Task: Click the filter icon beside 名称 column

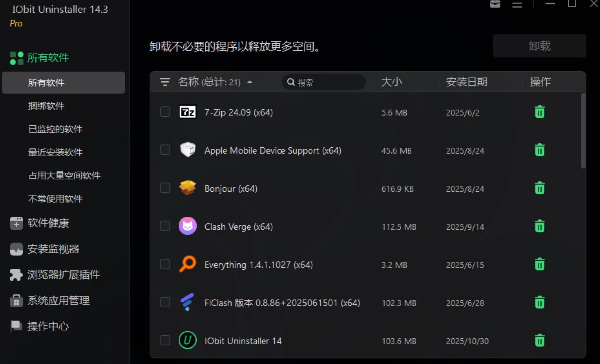Action: (165, 82)
